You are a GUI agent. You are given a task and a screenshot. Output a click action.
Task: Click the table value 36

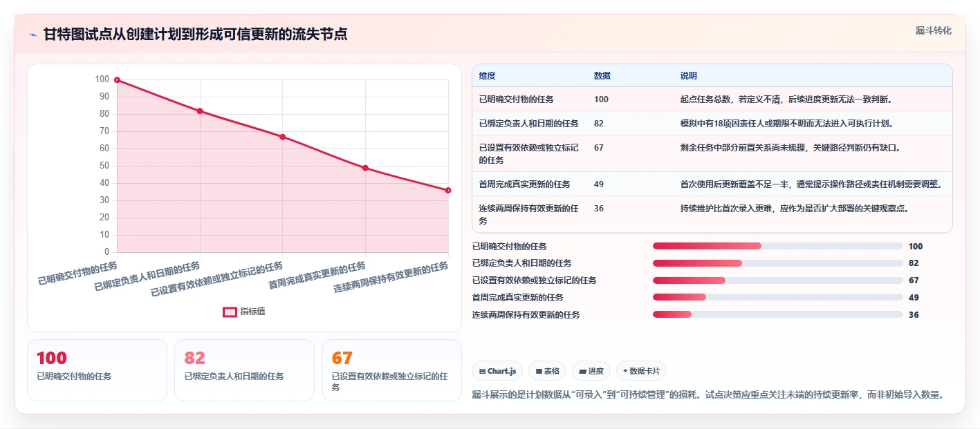pyautogui.click(x=599, y=209)
